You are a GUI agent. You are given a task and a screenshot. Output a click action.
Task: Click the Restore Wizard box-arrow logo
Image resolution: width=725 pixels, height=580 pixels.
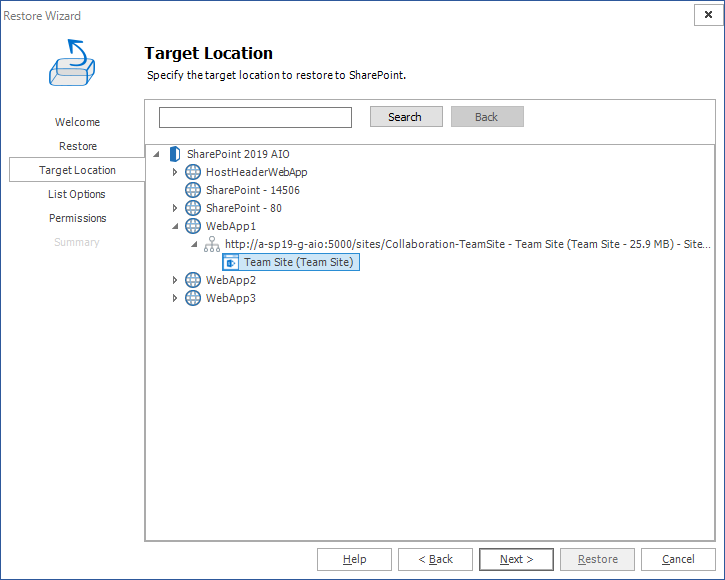coord(72,63)
